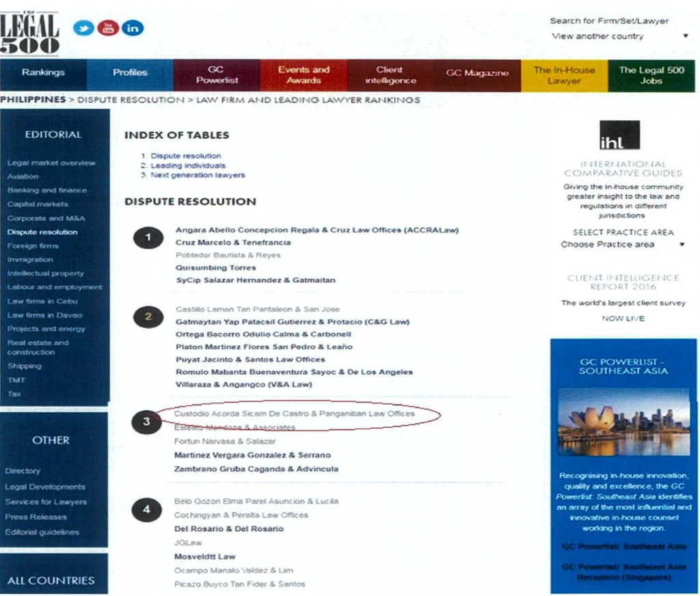Go to Legal market overview

(x=51, y=163)
